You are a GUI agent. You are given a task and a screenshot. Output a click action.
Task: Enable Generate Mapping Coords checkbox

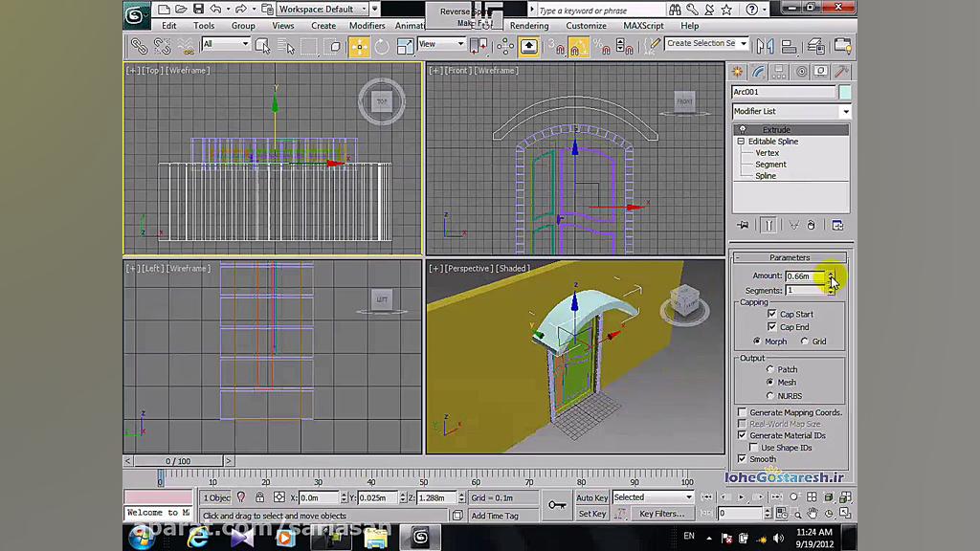(742, 412)
